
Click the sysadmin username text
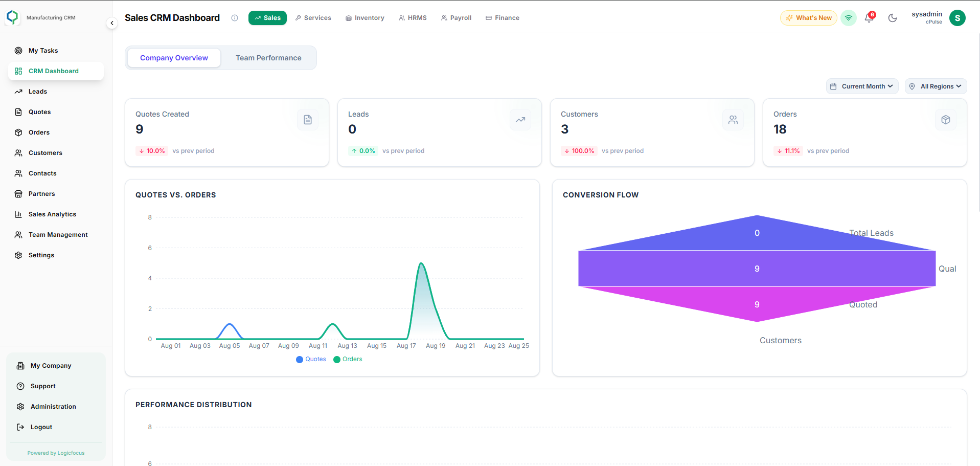click(x=927, y=14)
